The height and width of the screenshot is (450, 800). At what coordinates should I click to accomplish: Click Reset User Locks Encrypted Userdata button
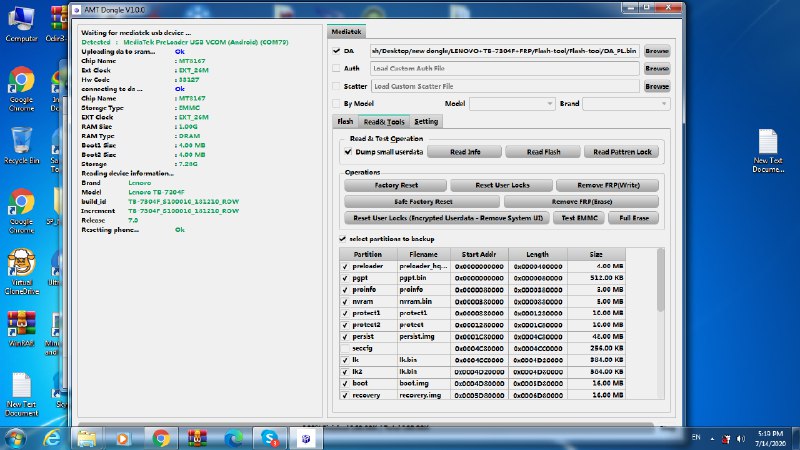click(447, 218)
